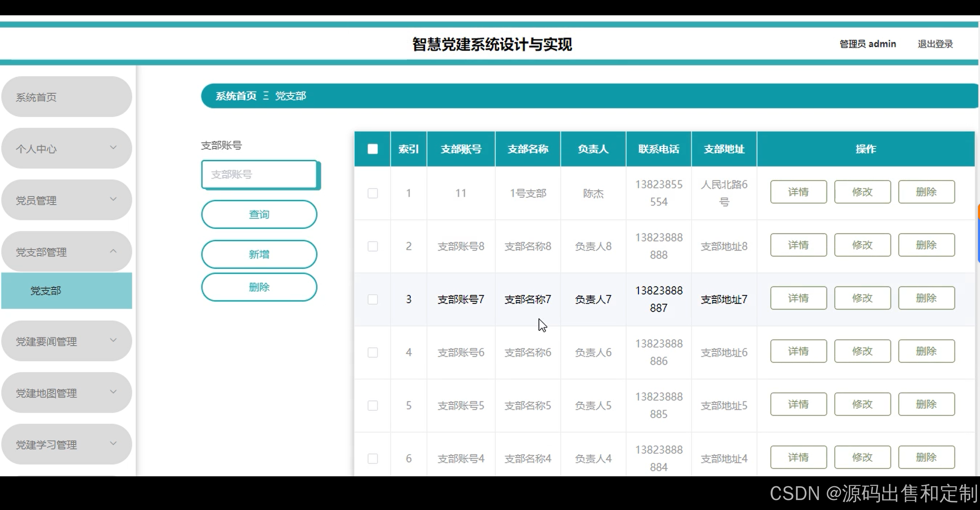Open the 系统首页 sidebar menu item
The width and height of the screenshot is (980, 510).
pos(67,97)
